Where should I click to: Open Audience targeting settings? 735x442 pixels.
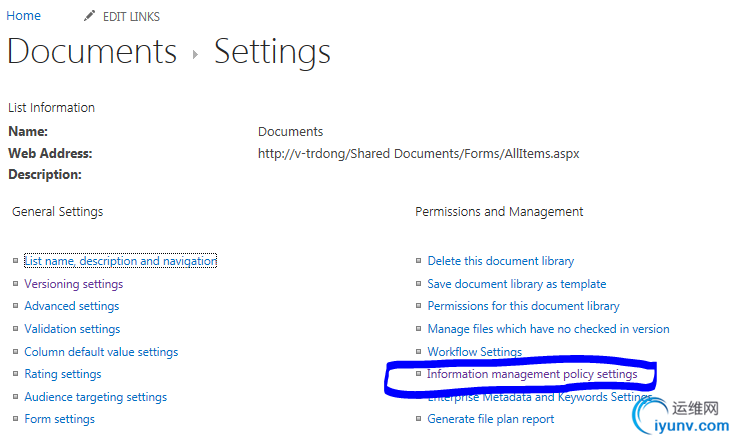click(96, 397)
